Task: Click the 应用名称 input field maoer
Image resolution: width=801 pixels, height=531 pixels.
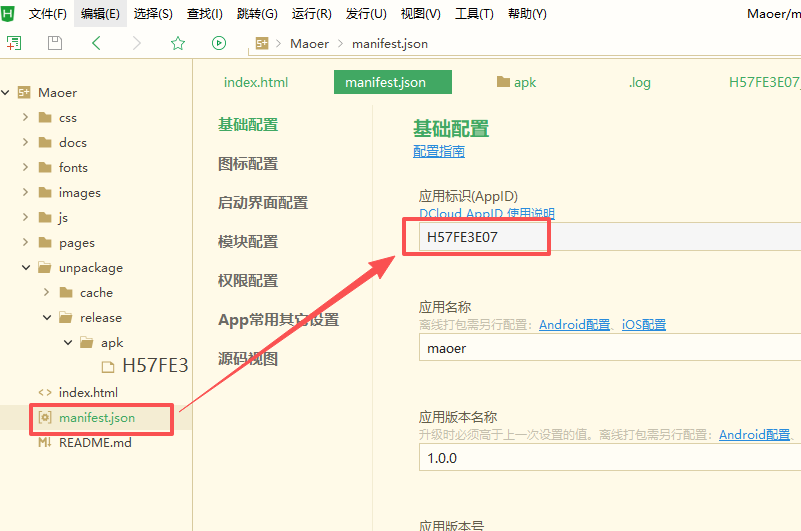Action: (610, 348)
